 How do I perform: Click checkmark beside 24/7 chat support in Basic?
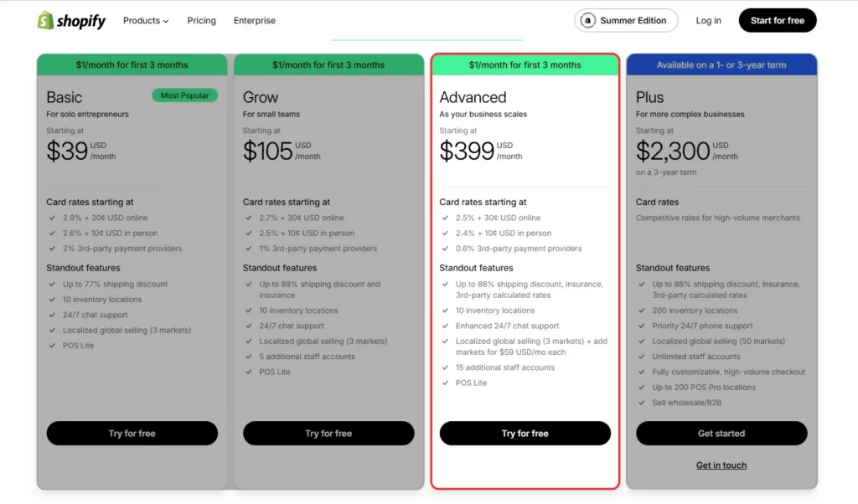54,316
